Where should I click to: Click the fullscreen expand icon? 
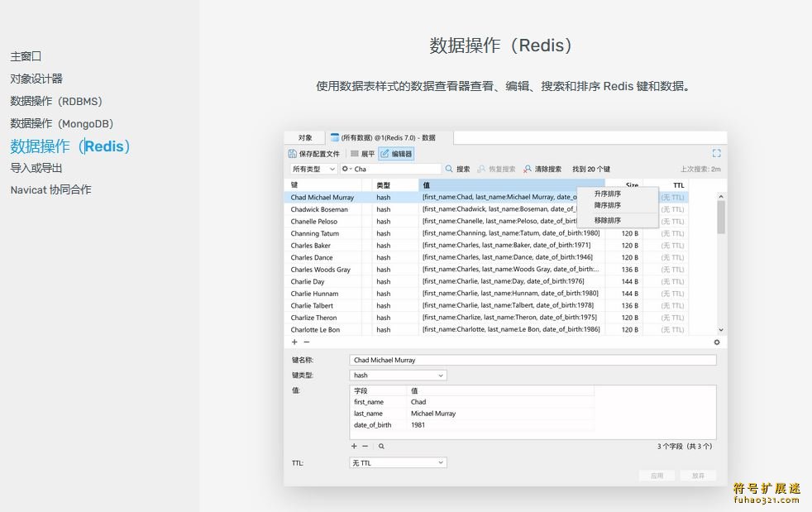pos(716,153)
